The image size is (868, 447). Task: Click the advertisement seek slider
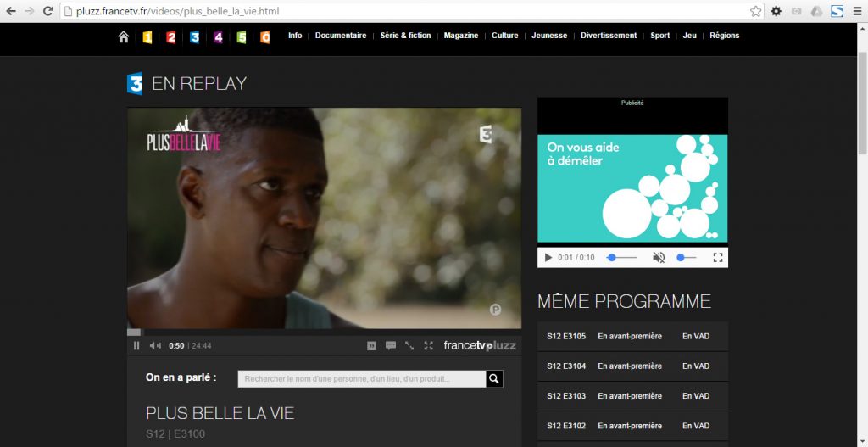coord(621,258)
